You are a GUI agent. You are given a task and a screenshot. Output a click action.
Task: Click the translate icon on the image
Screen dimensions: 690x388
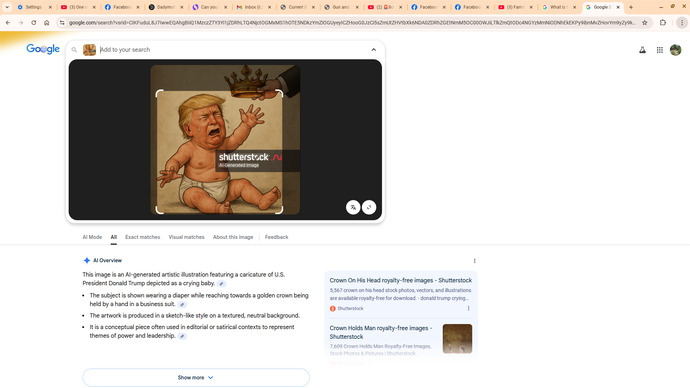coord(353,207)
